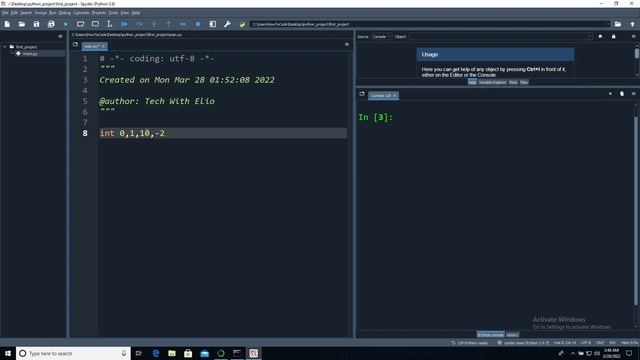Select the IPython console bottom tab
The image size is (640, 360).
click(491, 335)
